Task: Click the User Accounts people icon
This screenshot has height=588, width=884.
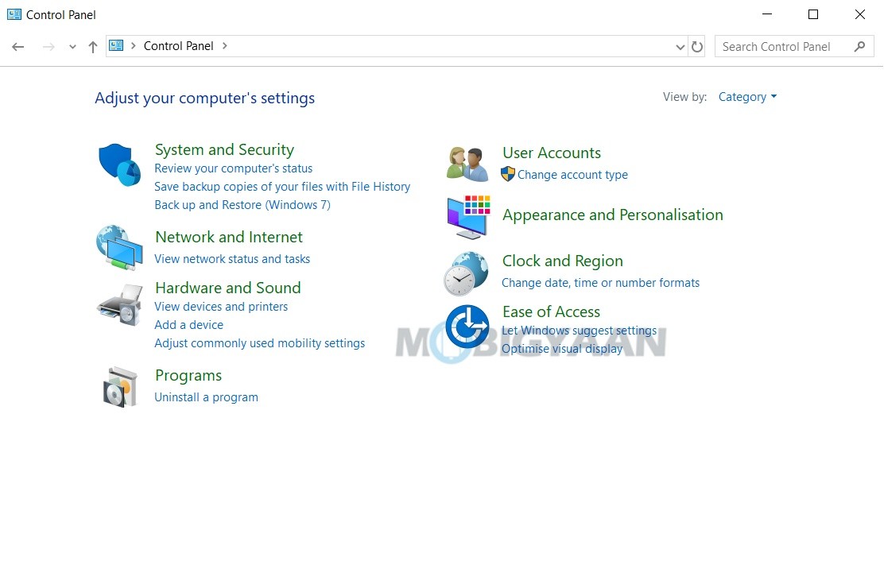Action: [466, 161]
